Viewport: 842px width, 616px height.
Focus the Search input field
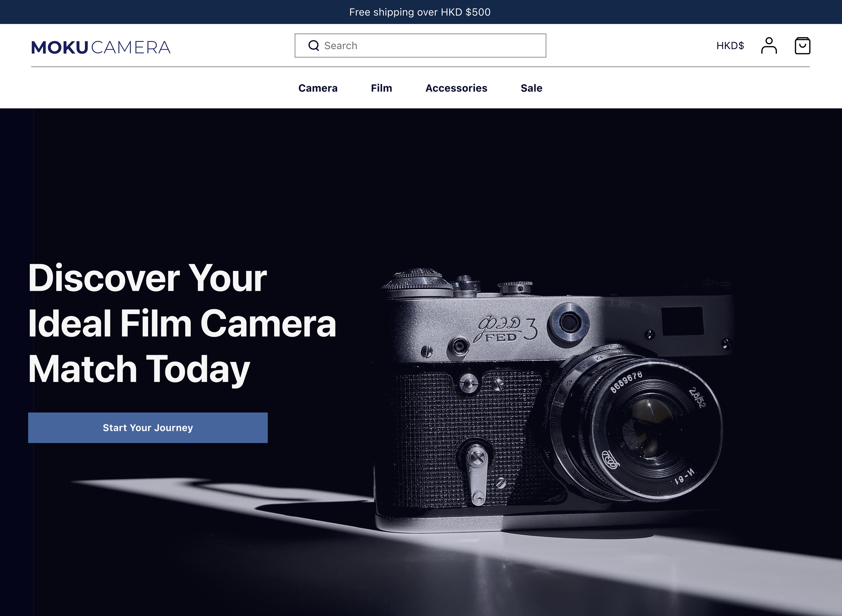pyautogui.click(x=429, y=45)
